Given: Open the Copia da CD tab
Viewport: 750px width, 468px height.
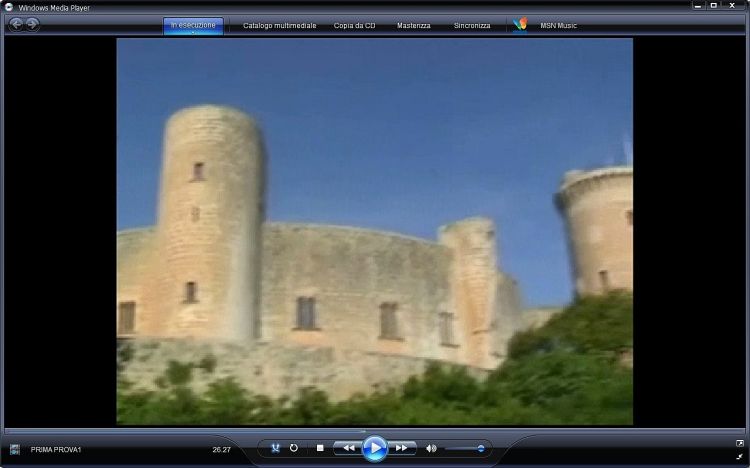Looking at the screenshot, I should point(355,25).
